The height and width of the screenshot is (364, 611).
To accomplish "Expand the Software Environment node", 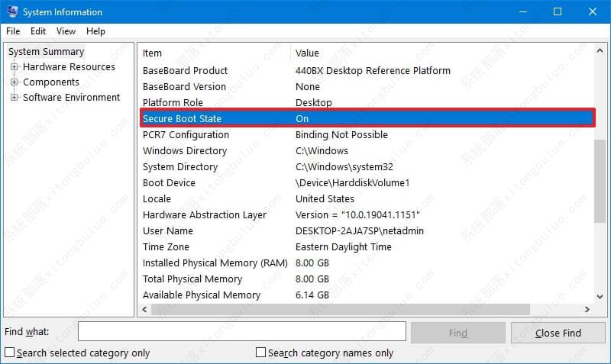I will (15, 98).
